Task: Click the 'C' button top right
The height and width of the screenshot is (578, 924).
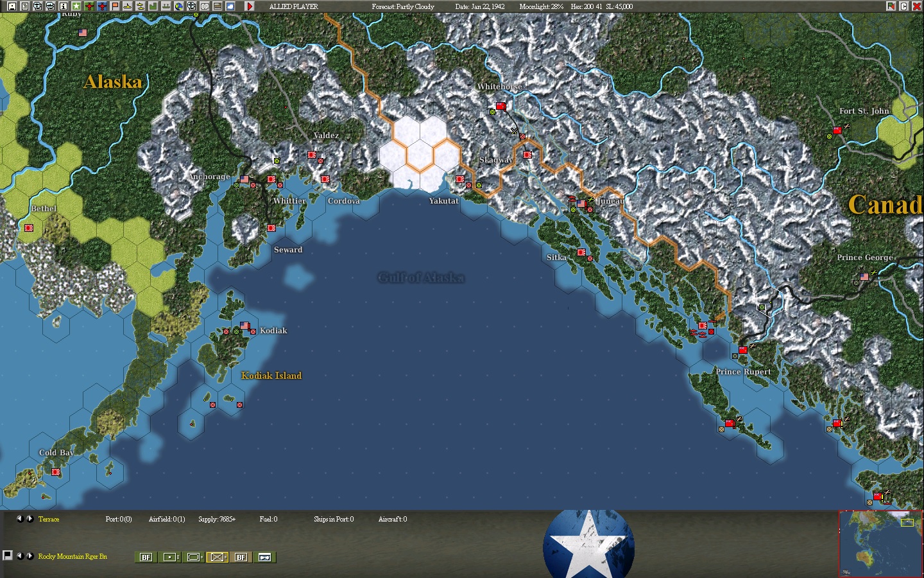Action: (904, 6)
